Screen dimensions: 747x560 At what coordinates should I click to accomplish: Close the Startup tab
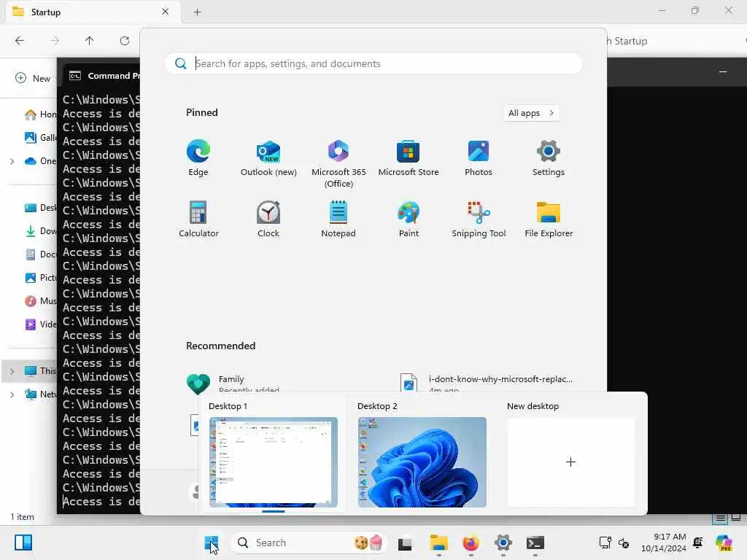pos(165,12)
